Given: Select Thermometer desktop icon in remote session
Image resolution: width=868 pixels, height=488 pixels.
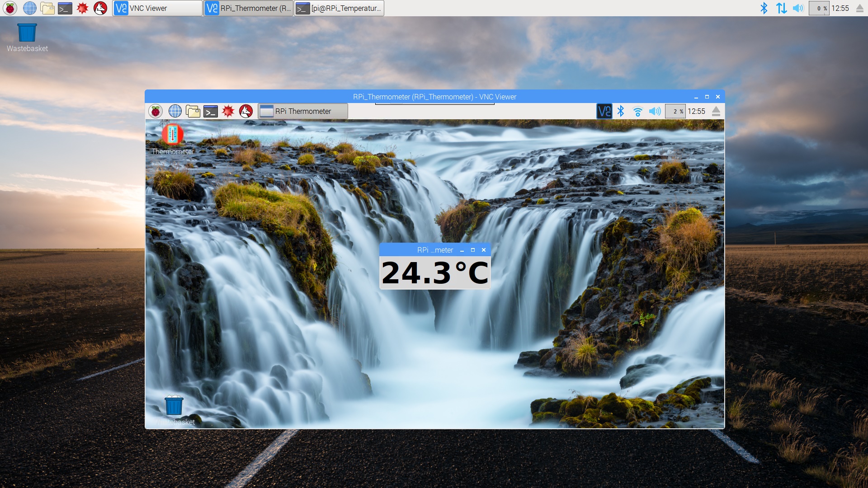Looking at the screenshot, I should coord(173,140).
